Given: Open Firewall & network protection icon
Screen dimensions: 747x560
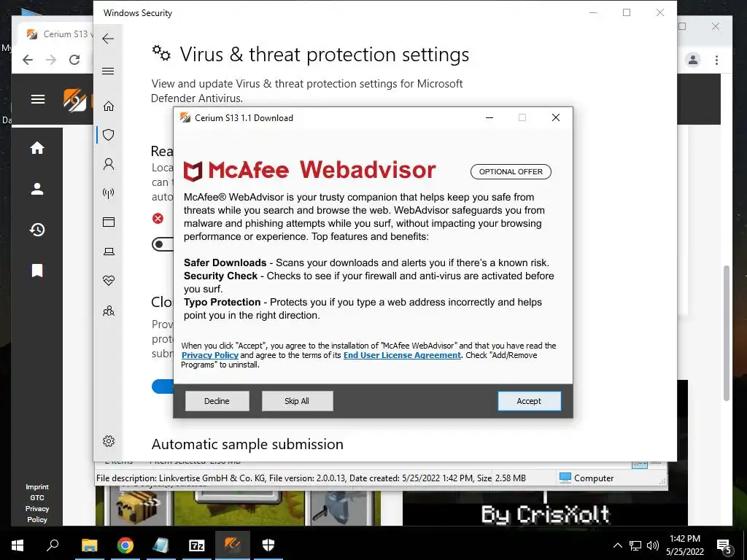Looking at the screenshot, I should [x=109, y=192].
